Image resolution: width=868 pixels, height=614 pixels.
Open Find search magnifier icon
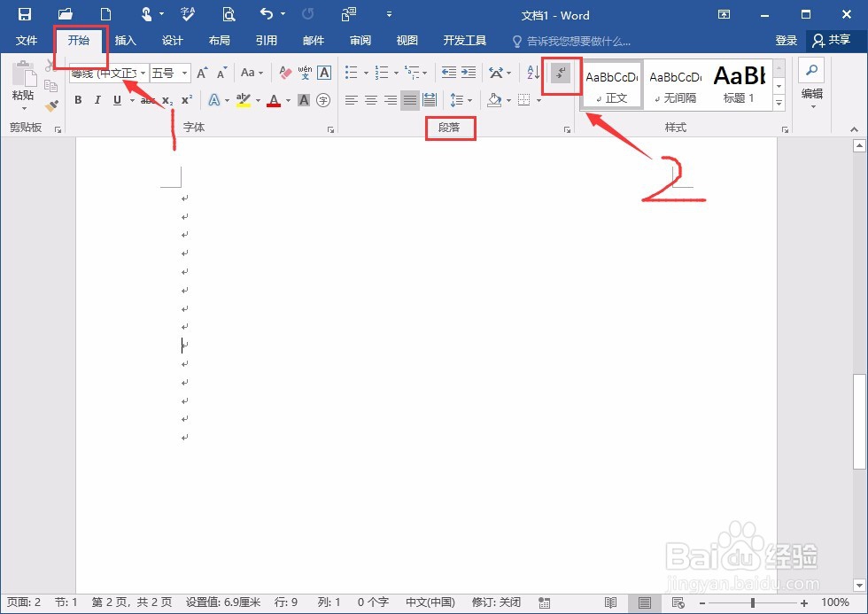coord(811,70)
